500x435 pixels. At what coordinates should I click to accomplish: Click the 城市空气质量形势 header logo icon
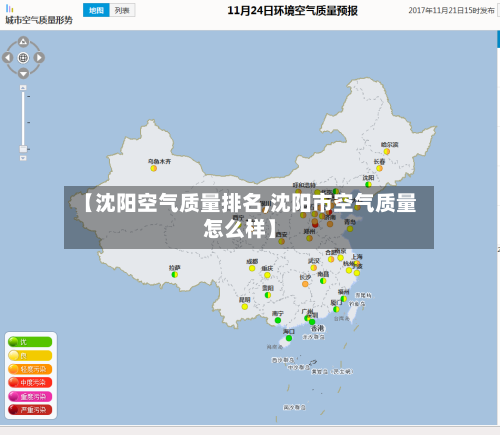tap(10, 8)
